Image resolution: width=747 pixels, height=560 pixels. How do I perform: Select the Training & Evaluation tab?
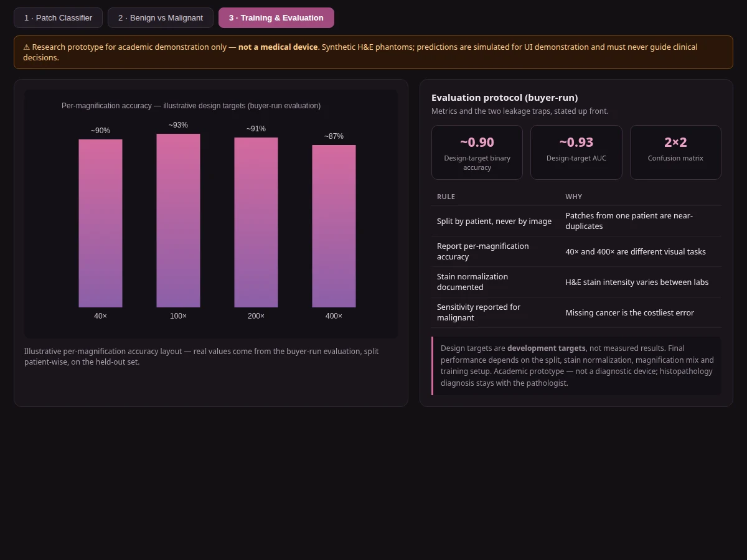coord(276,18)
